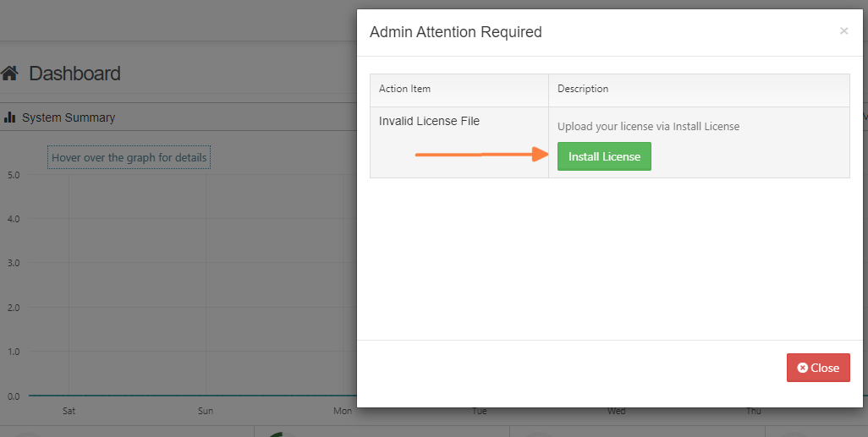
Task: Click the orange arrow pointing to Install License
Action: pos(482,155)
